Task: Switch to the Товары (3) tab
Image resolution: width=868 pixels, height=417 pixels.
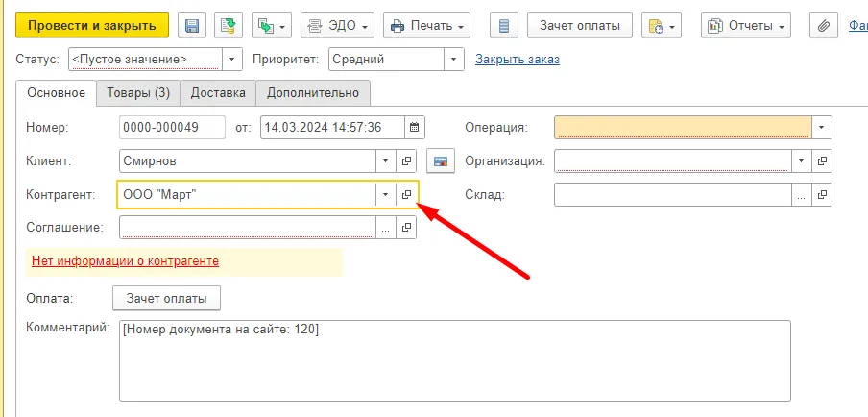Action: (139, 93)
